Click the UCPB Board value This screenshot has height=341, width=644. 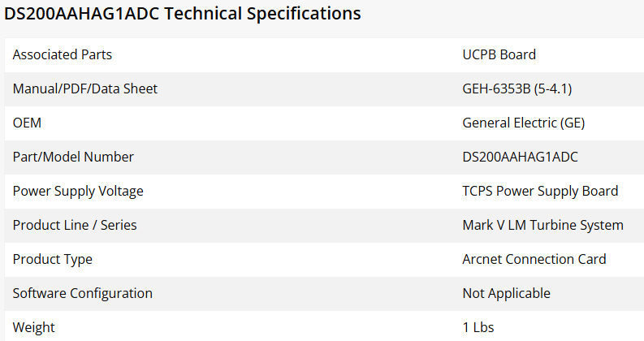(499, 54)
